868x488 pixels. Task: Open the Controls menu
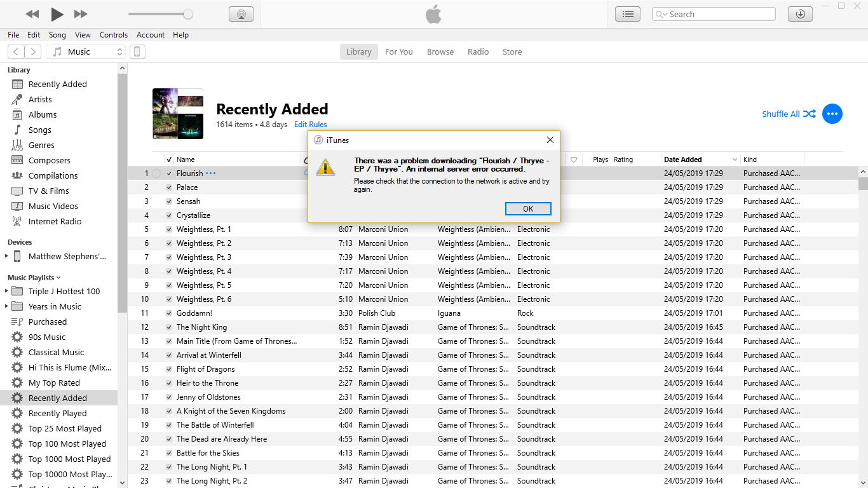coord(114,35)
